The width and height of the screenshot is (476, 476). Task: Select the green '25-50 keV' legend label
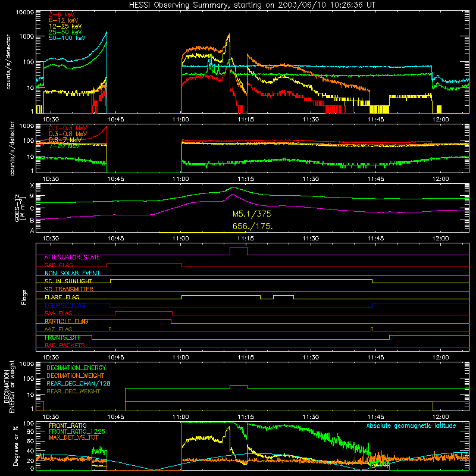click(65, 32)
